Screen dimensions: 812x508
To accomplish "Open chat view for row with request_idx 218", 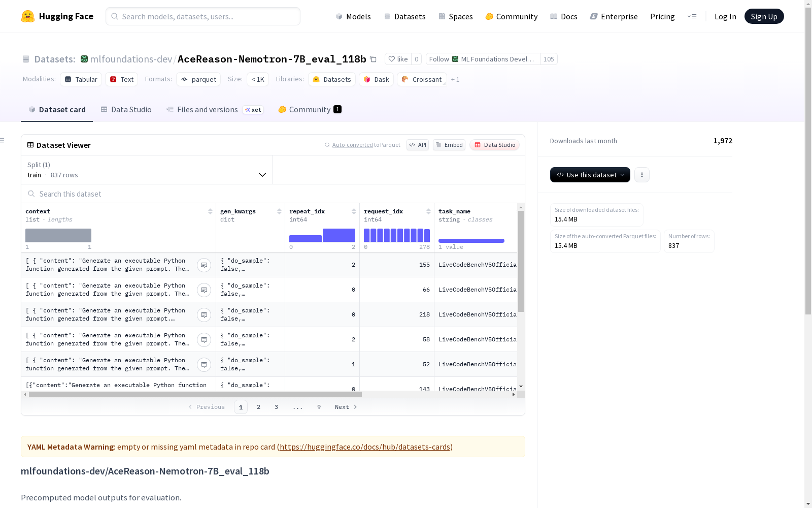I will [x=204, y=315].
